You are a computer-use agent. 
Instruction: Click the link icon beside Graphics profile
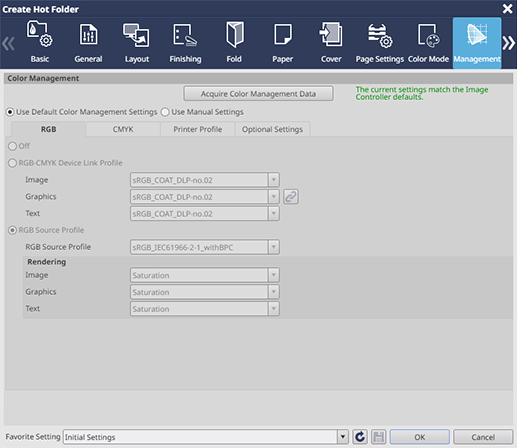291,197
